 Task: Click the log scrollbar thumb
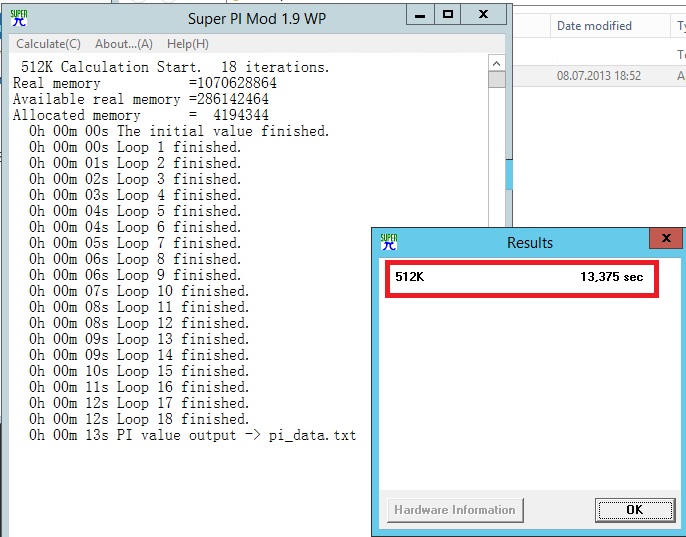(x=497, y=80)
